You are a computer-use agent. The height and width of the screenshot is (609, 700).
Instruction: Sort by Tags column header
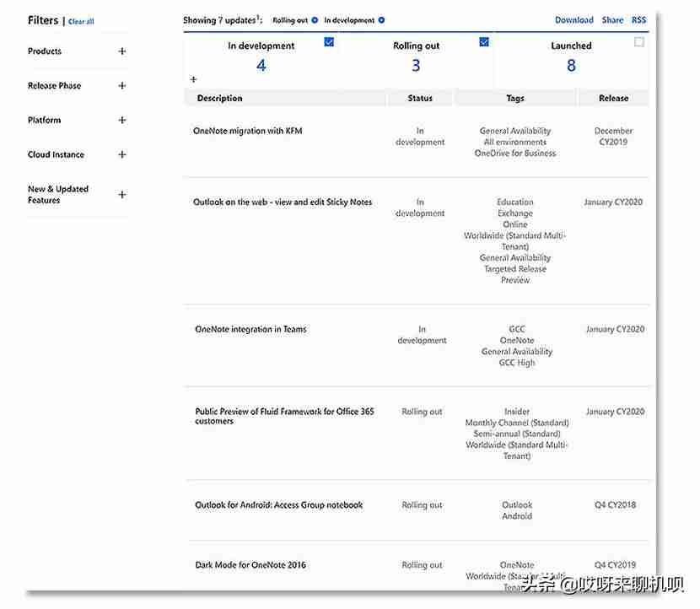pyautogui.click(x=515, y=98)
